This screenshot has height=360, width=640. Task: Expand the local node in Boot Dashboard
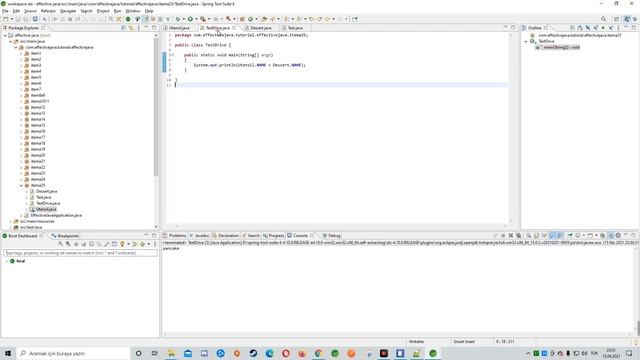(x=7, y=261)
